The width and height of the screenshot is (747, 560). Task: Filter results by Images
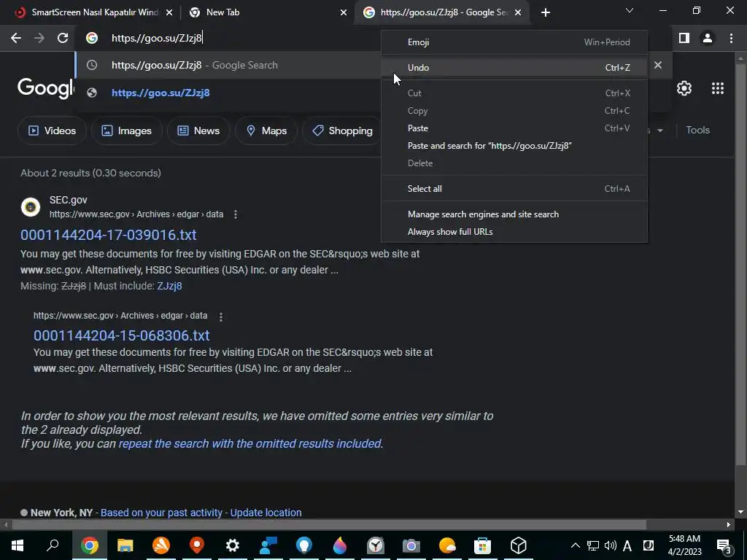point(127,131)
